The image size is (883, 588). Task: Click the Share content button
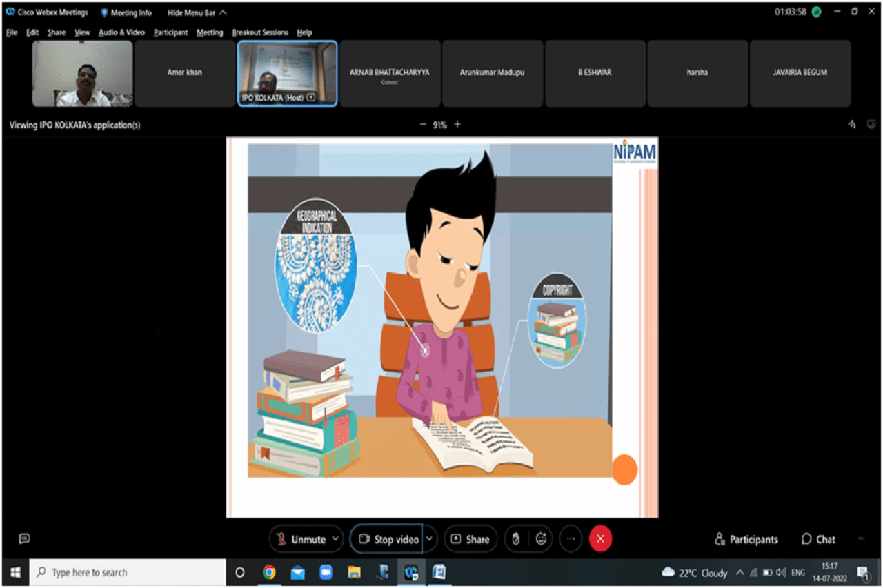tap(470, 539)
